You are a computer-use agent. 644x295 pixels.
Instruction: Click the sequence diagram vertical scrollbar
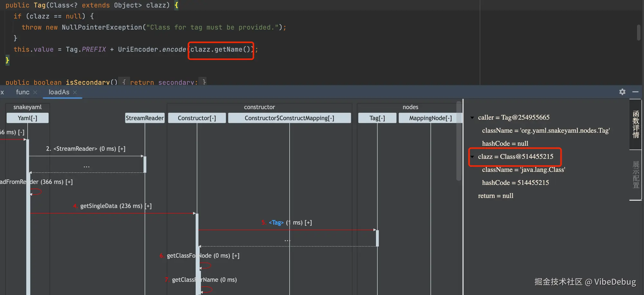[x=459, y=141]
